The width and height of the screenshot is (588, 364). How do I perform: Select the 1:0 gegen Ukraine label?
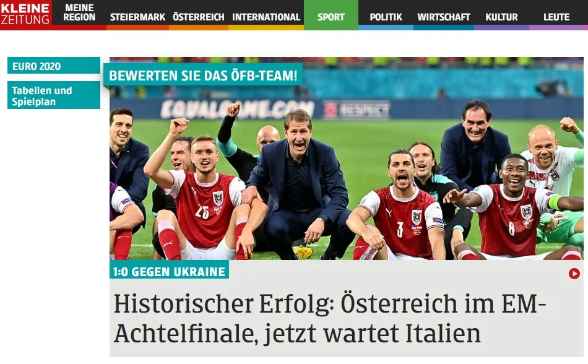pyautogui.click(x=169, y=270)
